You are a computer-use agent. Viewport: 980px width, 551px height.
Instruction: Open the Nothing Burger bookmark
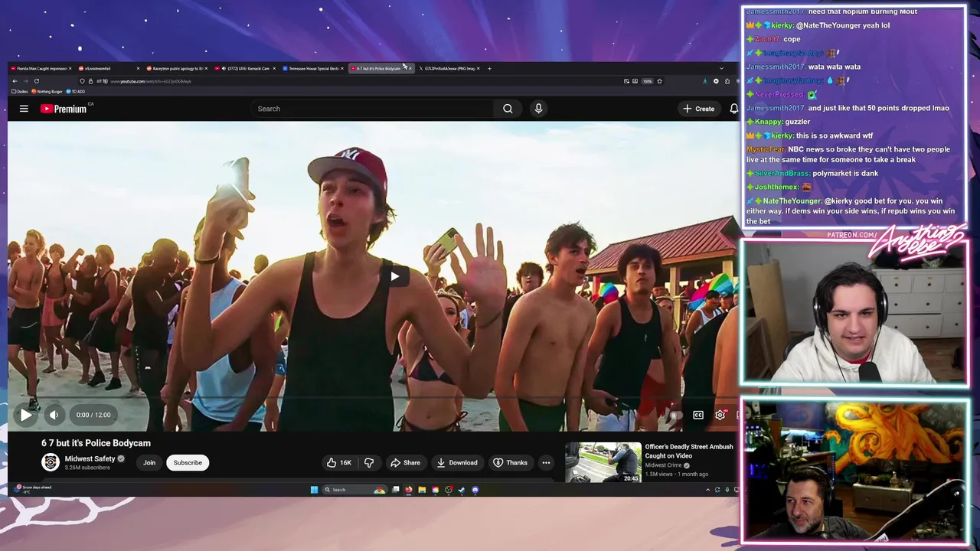pos(47,91)
